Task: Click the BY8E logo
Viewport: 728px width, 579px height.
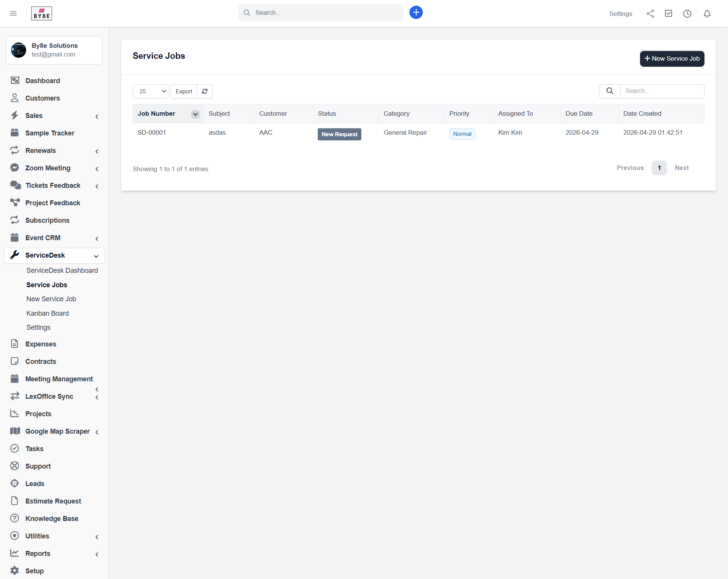Action: point(41,14)
